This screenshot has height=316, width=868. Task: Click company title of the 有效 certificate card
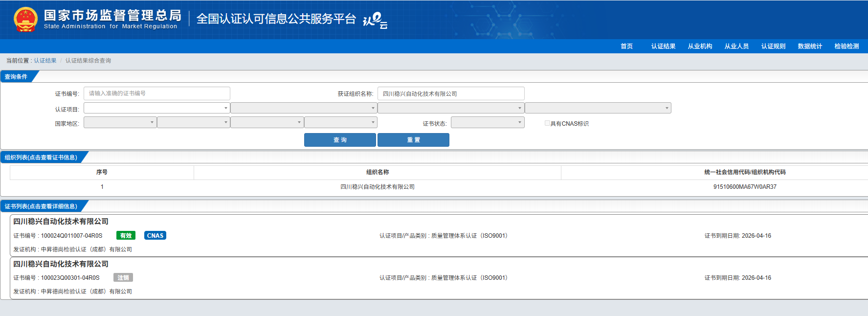click(61, 222)
